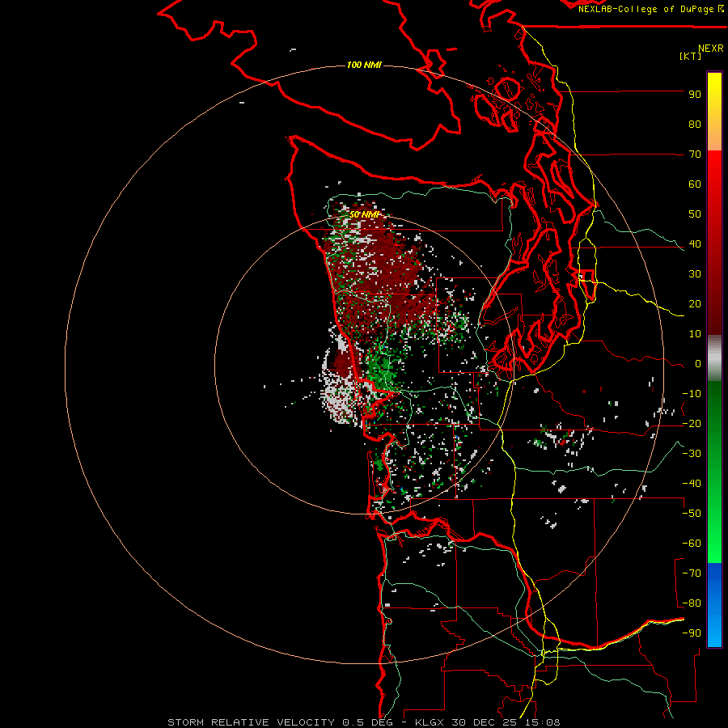Click the gray zero-velocity segment of the color bar
The width and height of the screenshot is (728, 728).
point(714,358)
